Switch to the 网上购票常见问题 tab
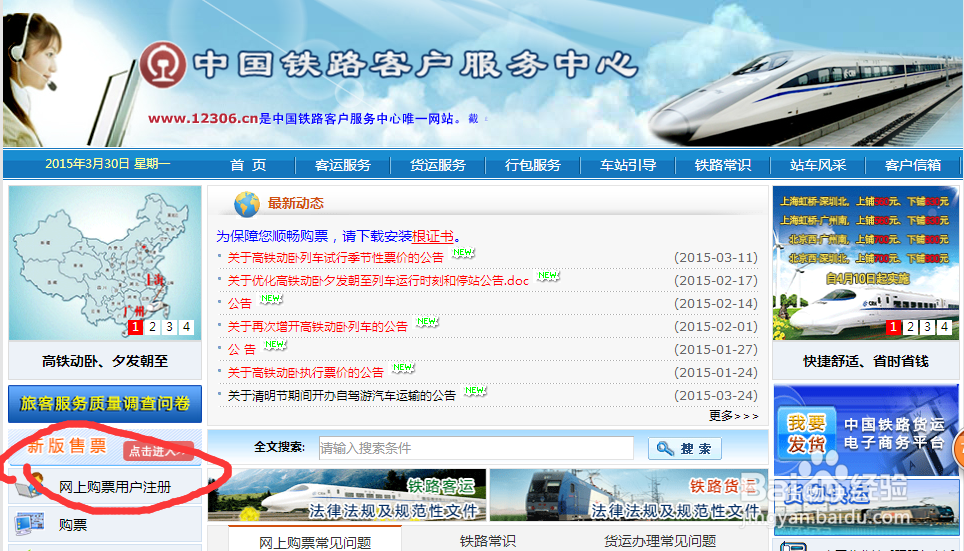Viewport: 964px width, 551px height. pos(315,542)
